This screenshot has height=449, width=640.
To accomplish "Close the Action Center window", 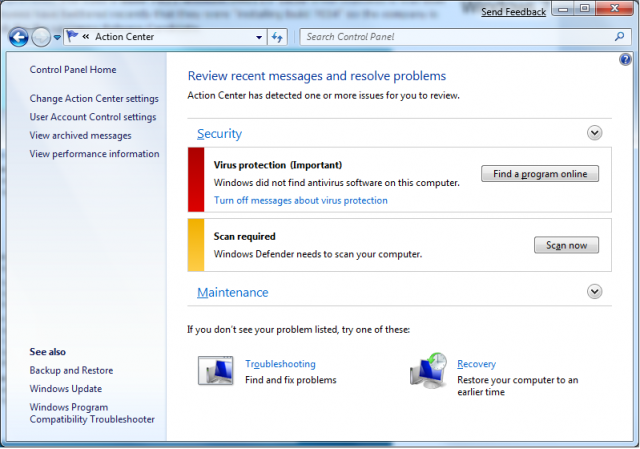I will click(x=614, y=9).
